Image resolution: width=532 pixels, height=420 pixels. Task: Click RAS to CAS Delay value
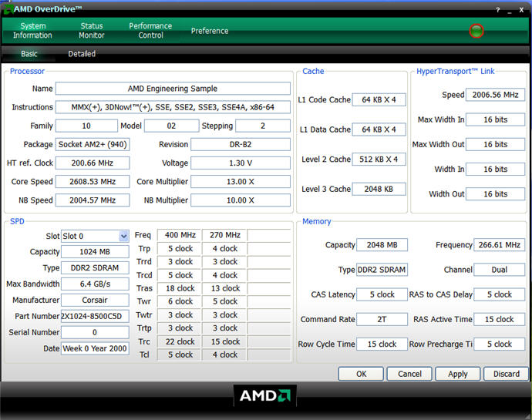click(x=500, y=294)
